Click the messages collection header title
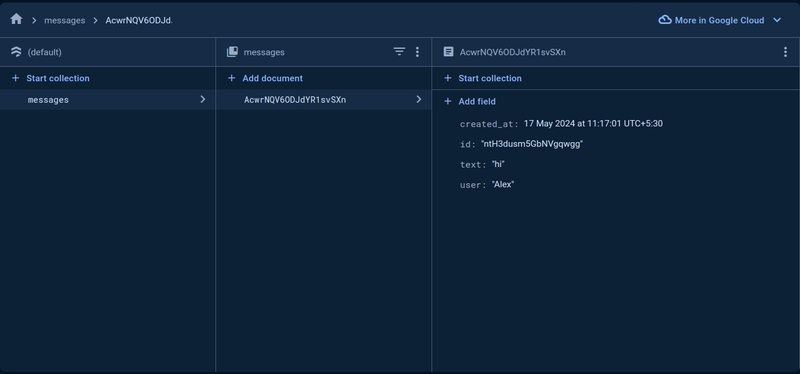This screenshot has height=374, width=800. coord(264,52)
